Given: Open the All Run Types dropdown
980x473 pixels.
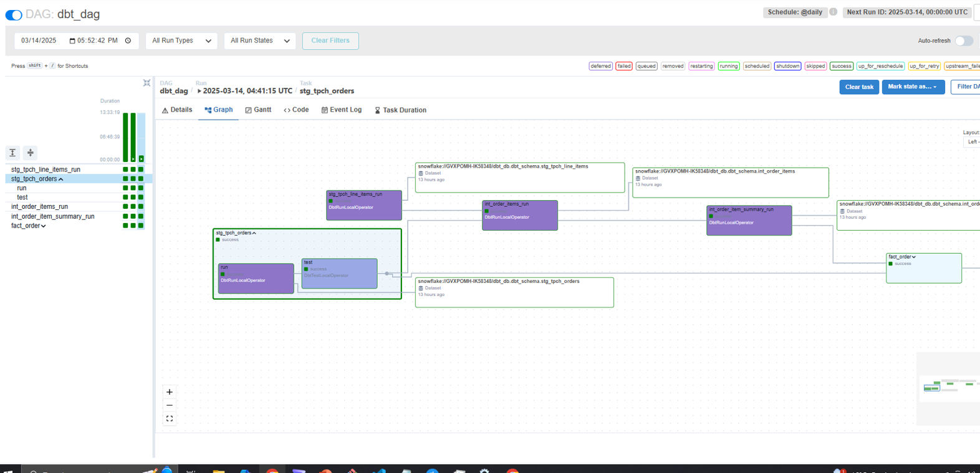Looking at the screenshot, I should pyautogui.click(x=181, y=41).
